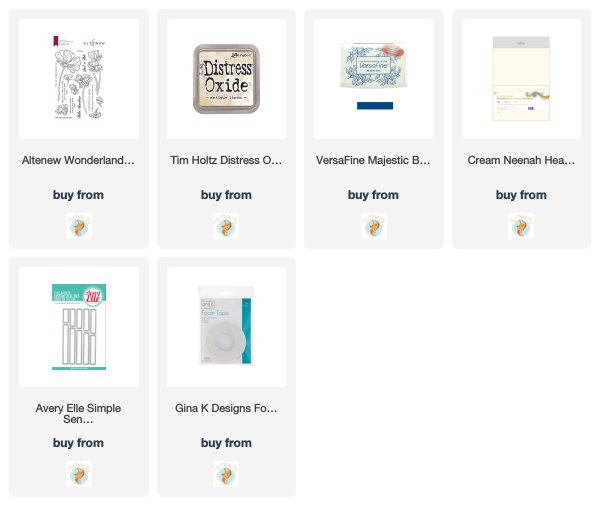Click the store icon under Tim Holtz Distress Oxide
Viewport: 600px width, 509px height.
coord(226,226)
